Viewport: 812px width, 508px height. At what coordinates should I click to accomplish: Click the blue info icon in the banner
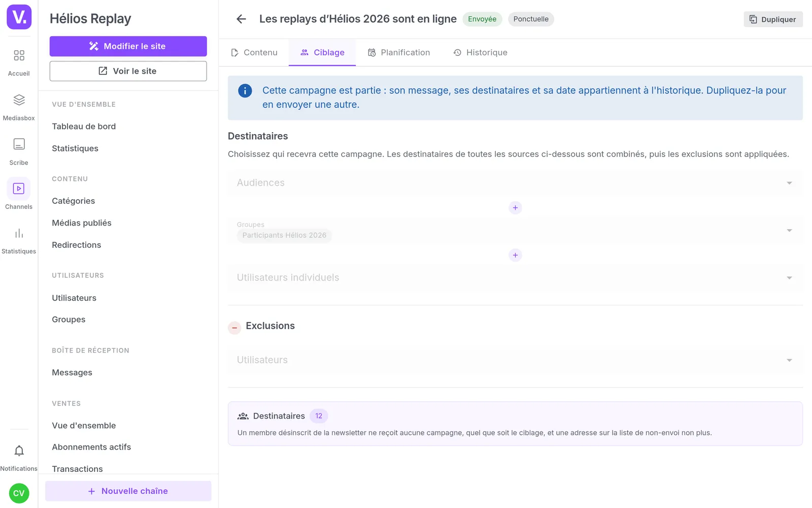245,91
